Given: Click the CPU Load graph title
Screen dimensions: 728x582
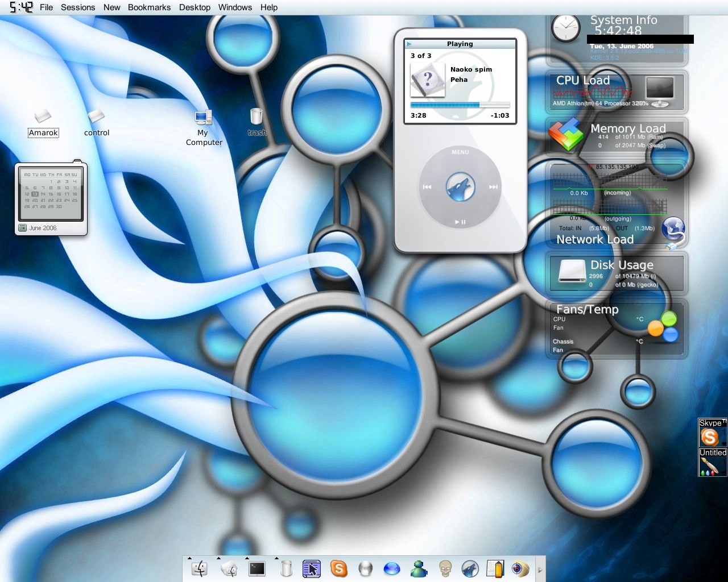Looking at the screenshot, I should [582, 80].
